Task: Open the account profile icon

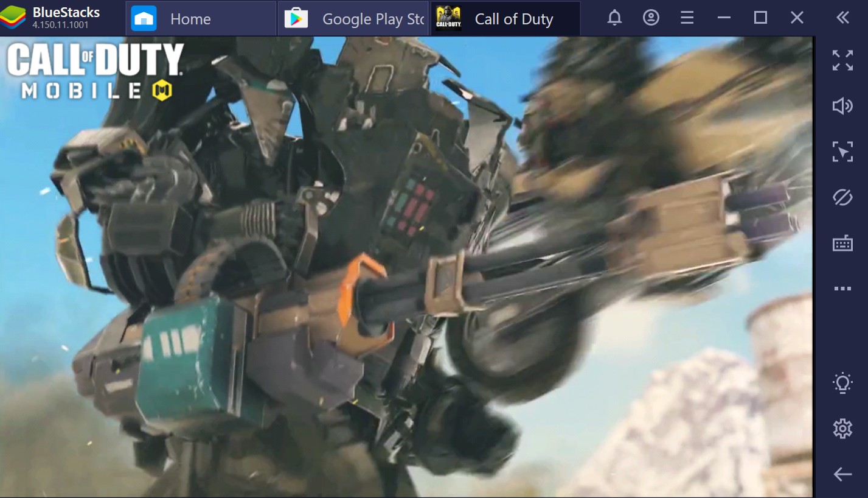Action: (x=651, y=18)
